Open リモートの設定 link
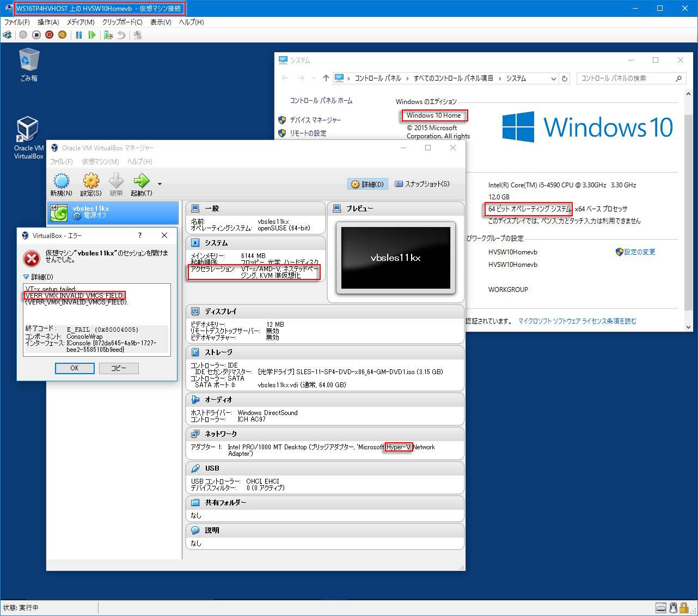The height and width of the screenshot is (616, 698). tap(308, 133)
